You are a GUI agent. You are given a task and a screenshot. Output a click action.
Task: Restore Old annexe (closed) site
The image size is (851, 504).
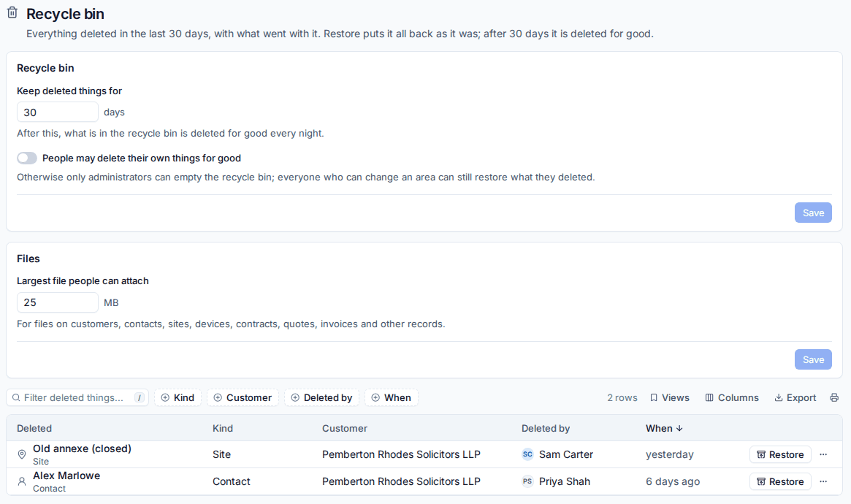tap(780, 454)
